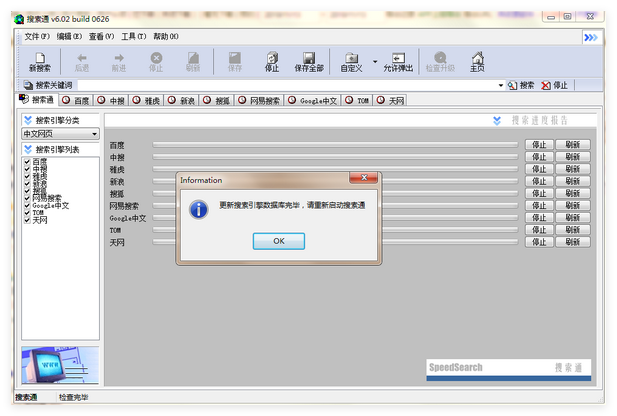617x416 pixels.
Task: Click the 百度 search progress bar
Action: point(335,145)
